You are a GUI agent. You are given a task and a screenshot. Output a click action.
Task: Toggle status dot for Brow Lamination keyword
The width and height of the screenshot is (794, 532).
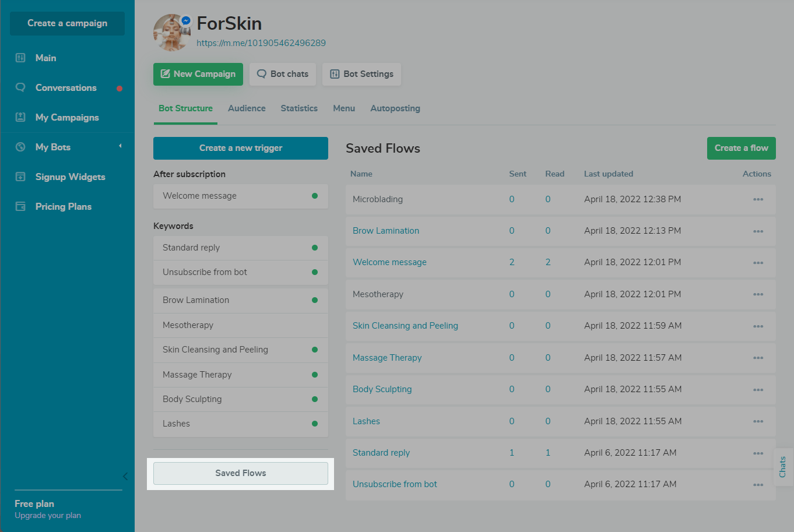315,300
